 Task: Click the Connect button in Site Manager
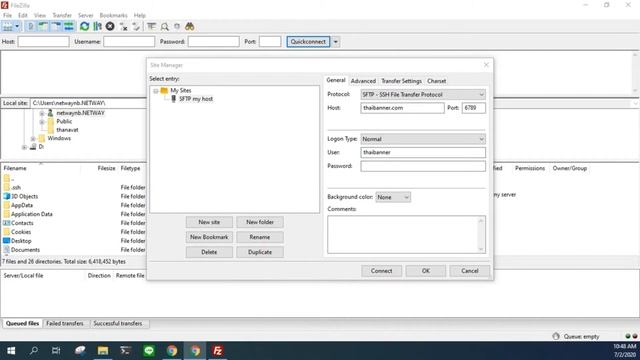click(381, 271)
